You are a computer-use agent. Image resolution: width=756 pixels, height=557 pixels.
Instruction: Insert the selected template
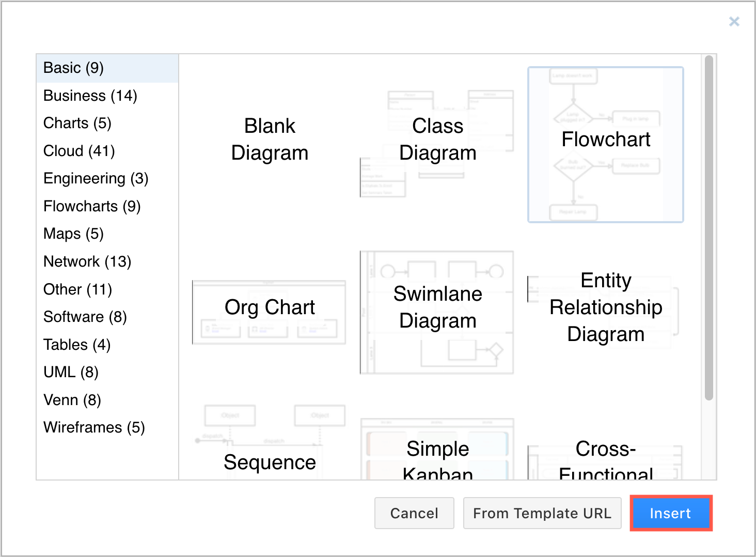click(670, 513)
